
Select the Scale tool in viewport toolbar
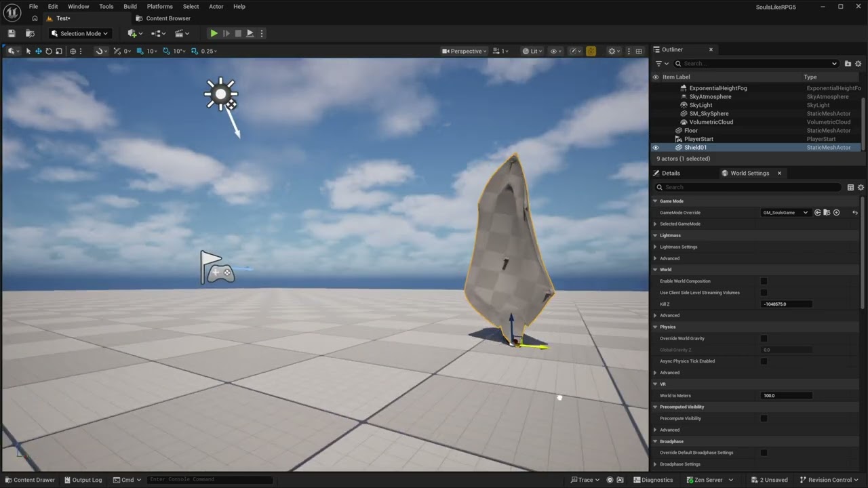tap(59, 51)
